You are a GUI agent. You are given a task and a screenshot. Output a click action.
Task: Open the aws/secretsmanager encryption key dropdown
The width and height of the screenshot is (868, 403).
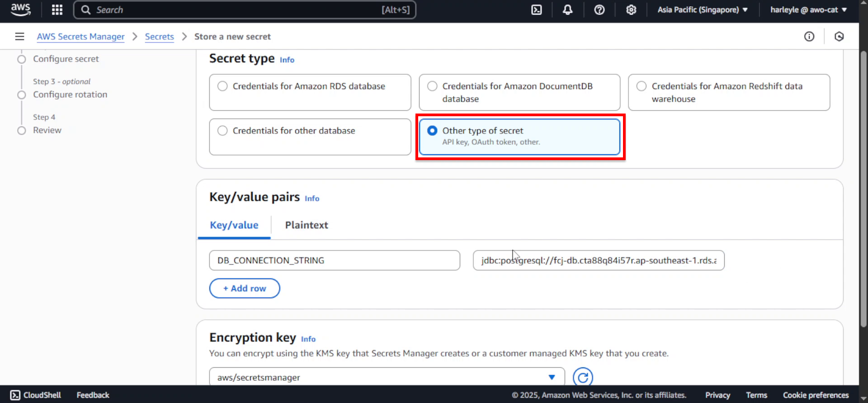pos(387,377)
